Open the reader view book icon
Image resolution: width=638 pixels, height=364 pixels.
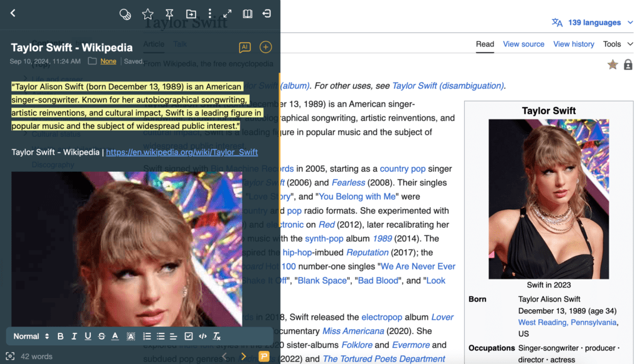coord(247,14)
